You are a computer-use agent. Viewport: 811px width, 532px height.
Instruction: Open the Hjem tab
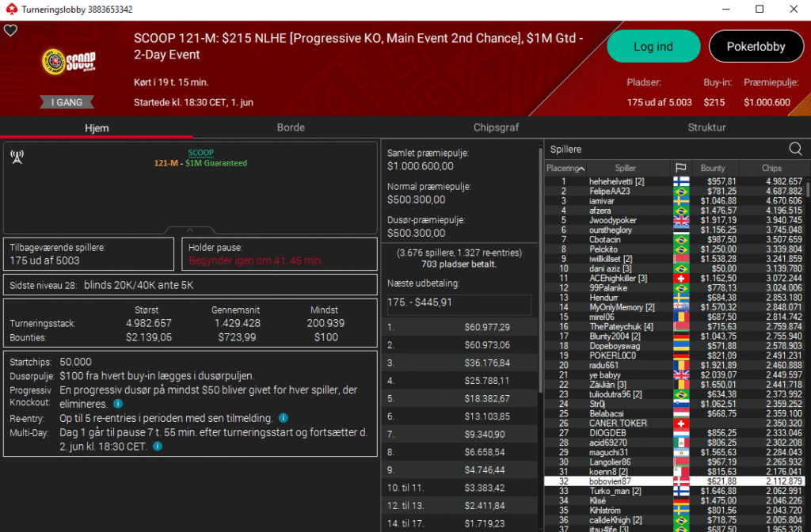click(x=97, y=127)
